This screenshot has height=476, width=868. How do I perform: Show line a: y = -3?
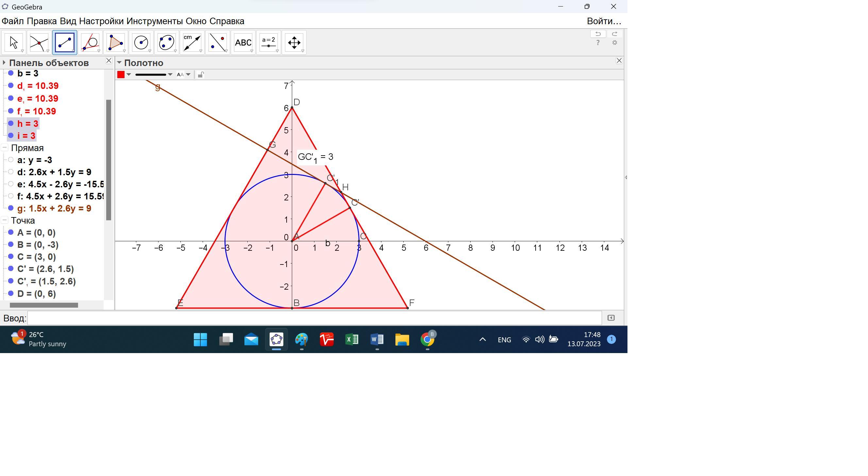tap(11, 160)
